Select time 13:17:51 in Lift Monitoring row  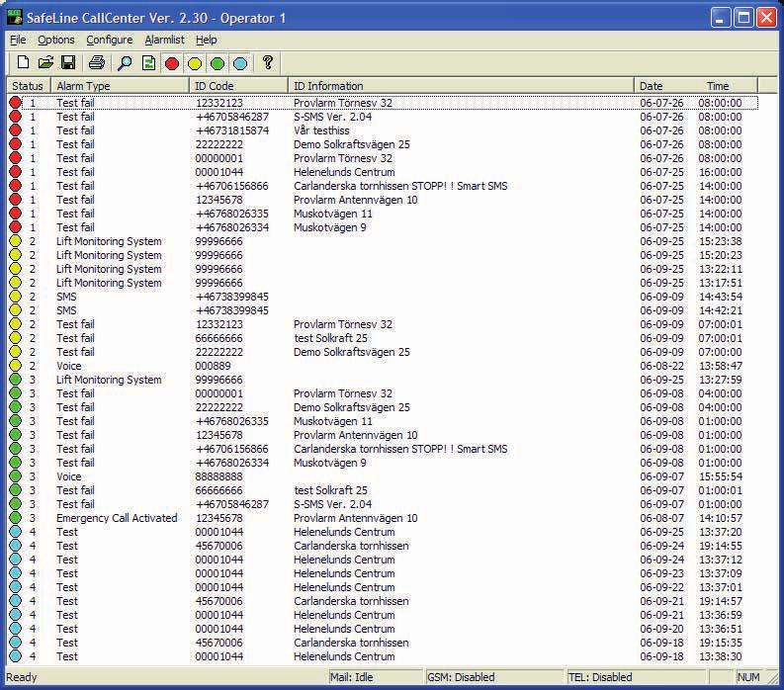(720, 283)
